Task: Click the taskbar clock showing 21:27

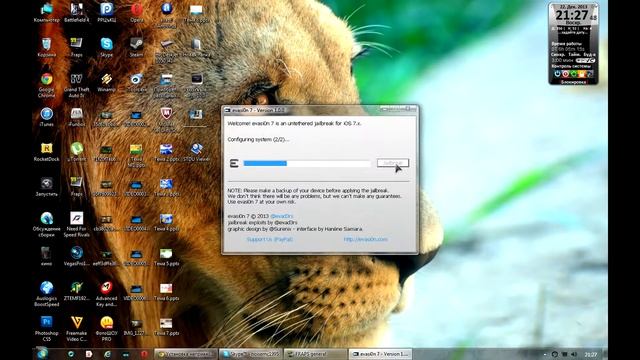Action: point(591,354)
